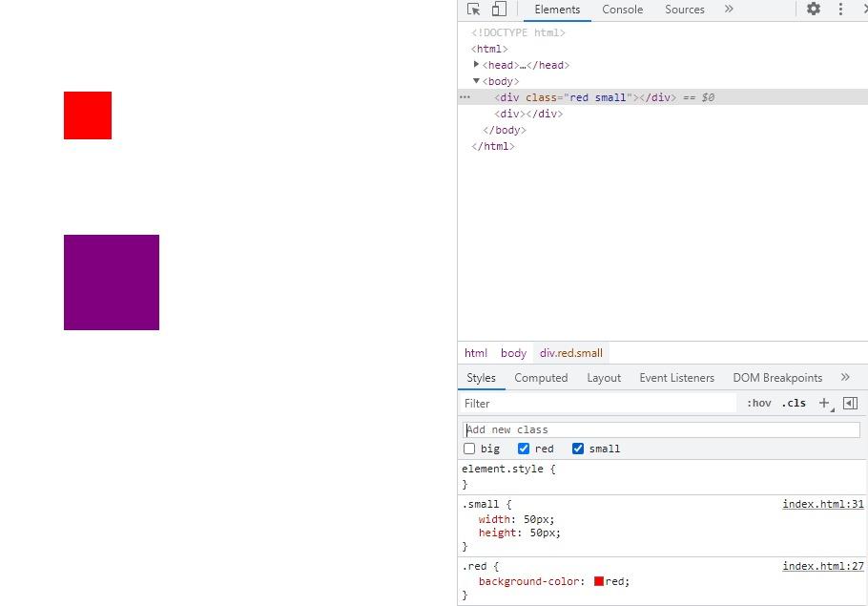Edit the background-color red value
The height and width of the screenshot is (606, 868).
615,581
